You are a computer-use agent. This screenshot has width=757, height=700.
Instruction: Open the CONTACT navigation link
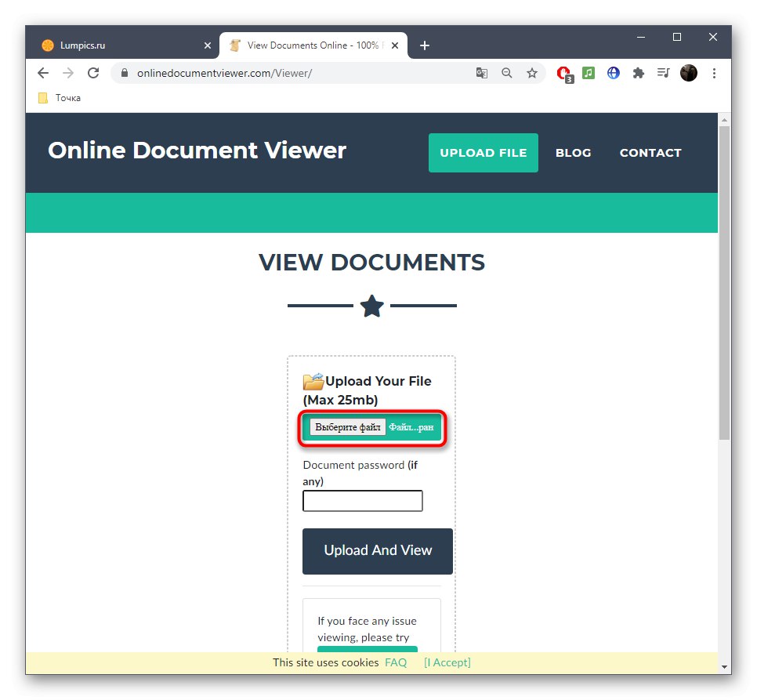[650, 153]
